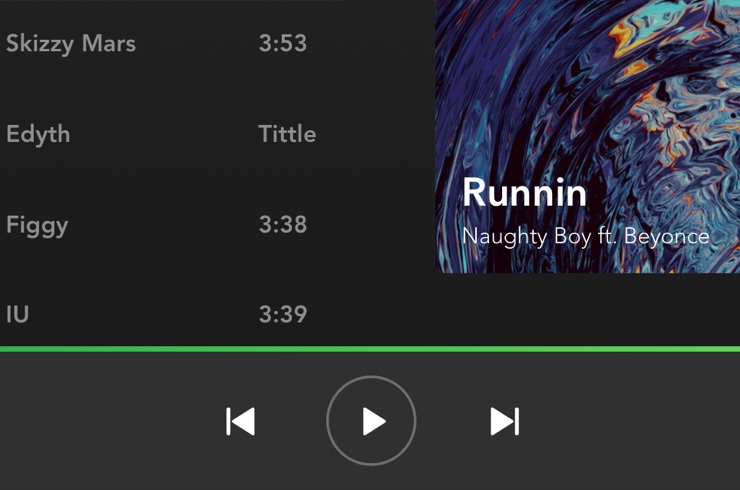Image resolution: width=740 pixels, height=490 pixels.
Task: Open artist Naughty Boy ft. Beyonce
Action: [585, 237]
